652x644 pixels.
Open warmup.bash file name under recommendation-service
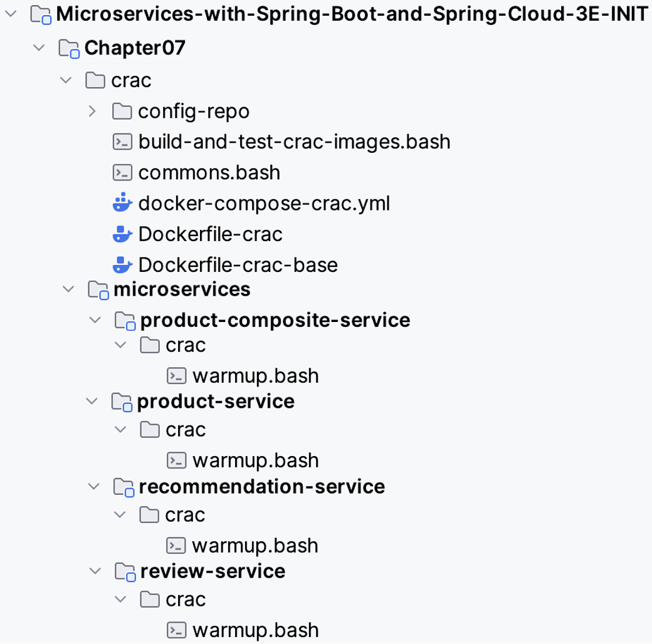[x=255, y=546]
